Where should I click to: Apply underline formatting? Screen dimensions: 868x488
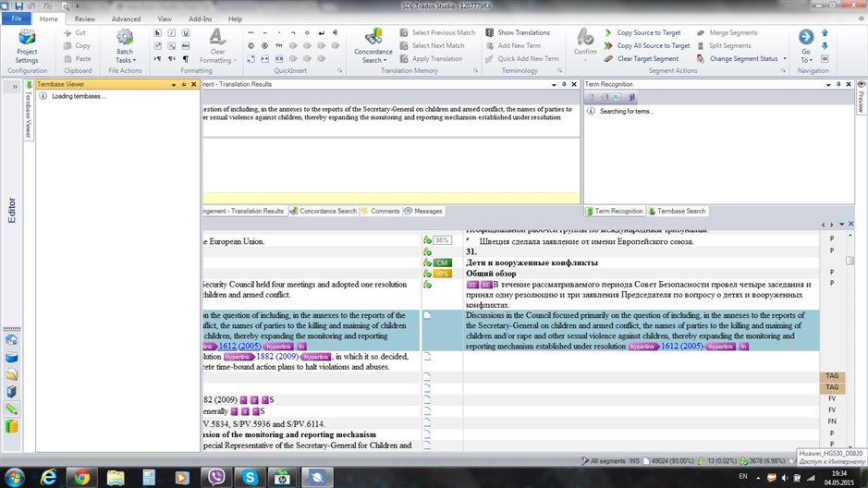[186, 33]
